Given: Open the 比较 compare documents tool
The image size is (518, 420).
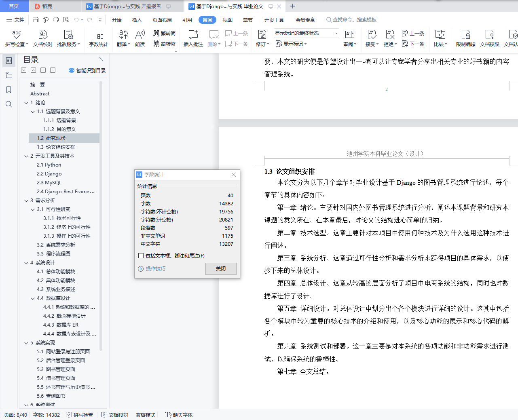Looking at the screenshot, I should tap(440, 38).
